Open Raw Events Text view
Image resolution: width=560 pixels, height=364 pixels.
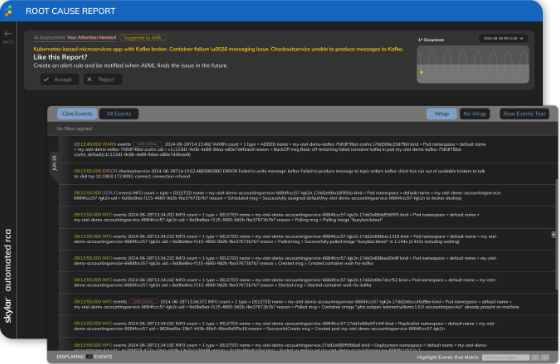click(524, 114)
